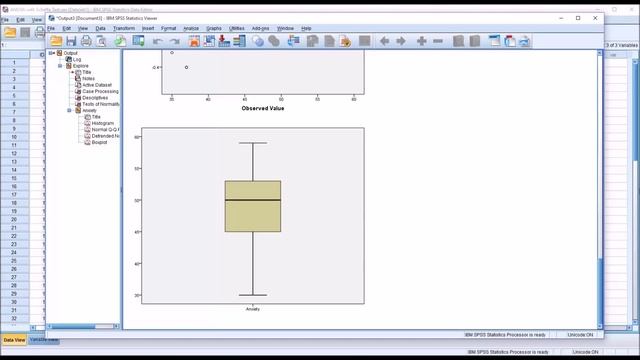This screenshot has width=640, height=360.
Task: Open the Help menu
Action: (306, 29)
